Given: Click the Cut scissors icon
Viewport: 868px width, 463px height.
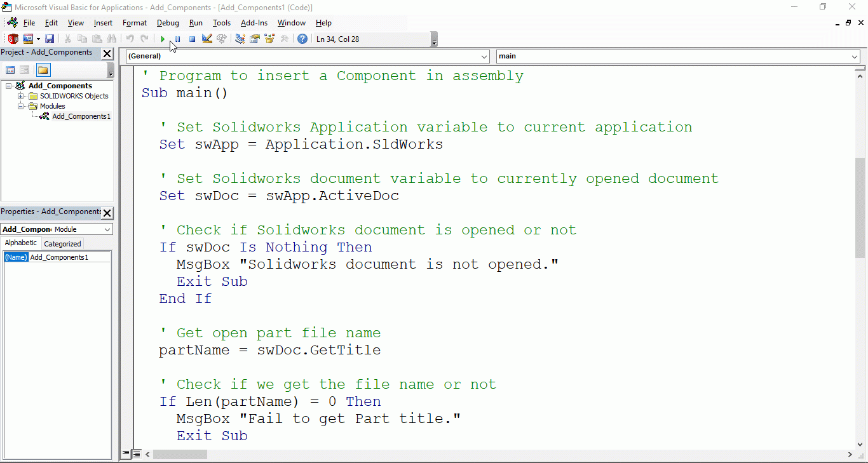Looking at the screenshot, I should point(68,39).
